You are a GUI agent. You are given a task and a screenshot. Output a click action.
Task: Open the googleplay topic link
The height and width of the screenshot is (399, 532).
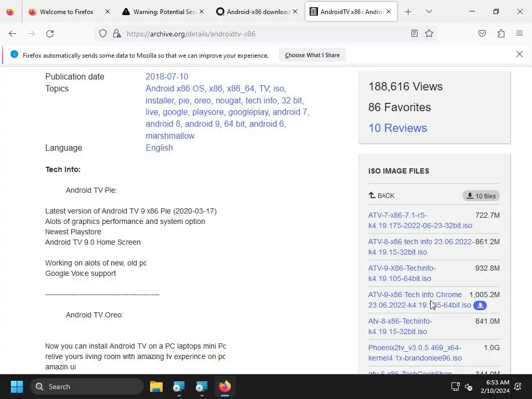click(x=248, y=112)
